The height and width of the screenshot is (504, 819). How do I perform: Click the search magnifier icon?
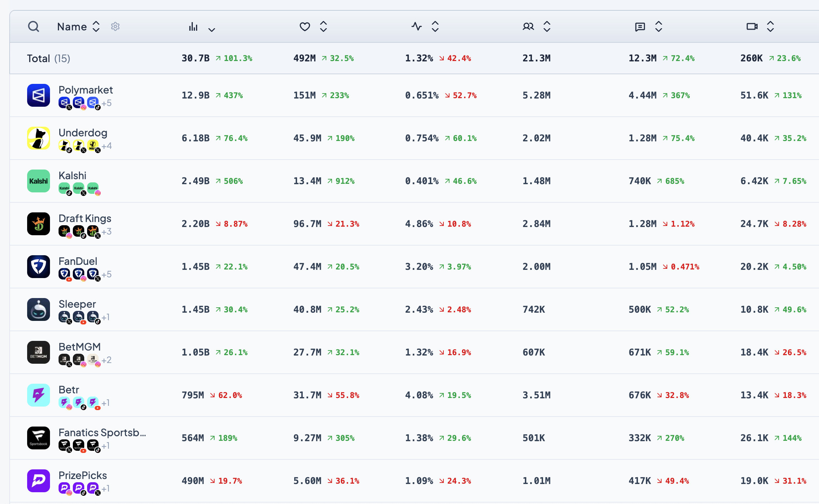34,26
